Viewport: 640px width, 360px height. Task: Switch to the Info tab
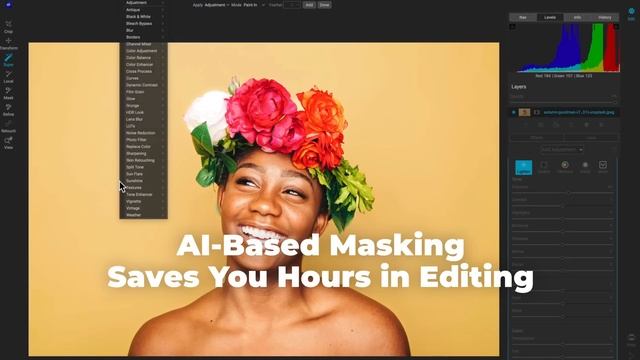tap(577, 17)
